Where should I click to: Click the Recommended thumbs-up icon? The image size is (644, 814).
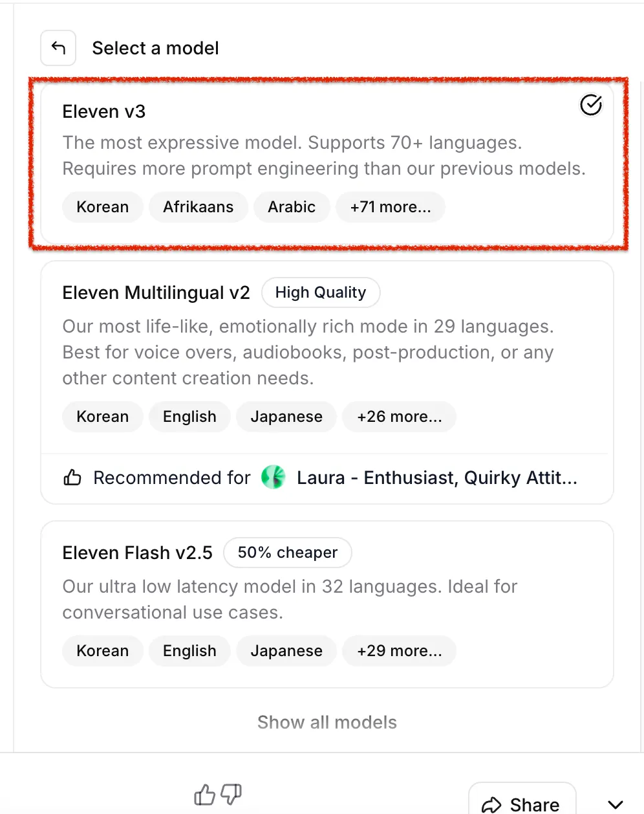click(72, 478)
